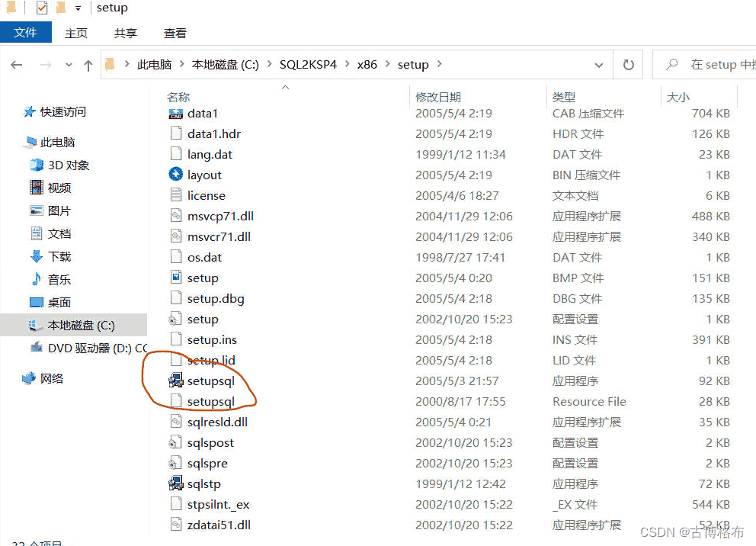Viewport: 756px width, 546px height.
Task: Click the Videos folder icon
Action: [x=37, y=188]
